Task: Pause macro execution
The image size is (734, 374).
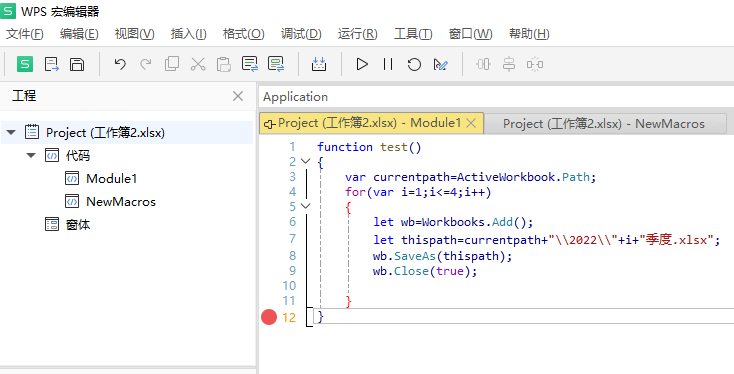Action: pos(388,64)
